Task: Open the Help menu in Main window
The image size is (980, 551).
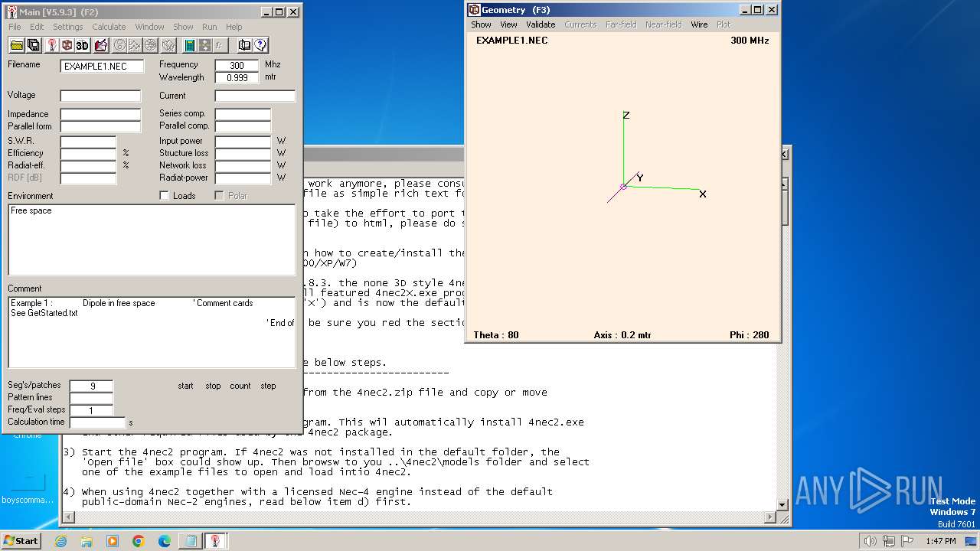Action: pos(234,27)
